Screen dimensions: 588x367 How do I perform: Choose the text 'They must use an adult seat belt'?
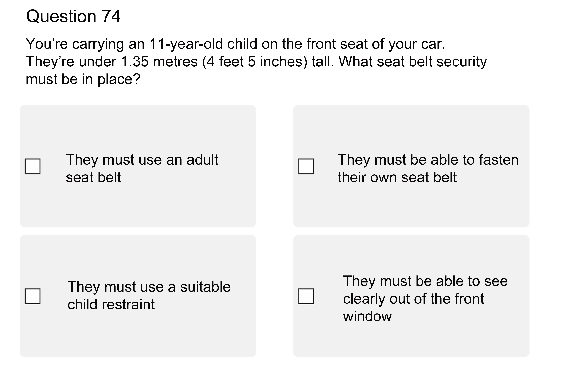(142, 168)
